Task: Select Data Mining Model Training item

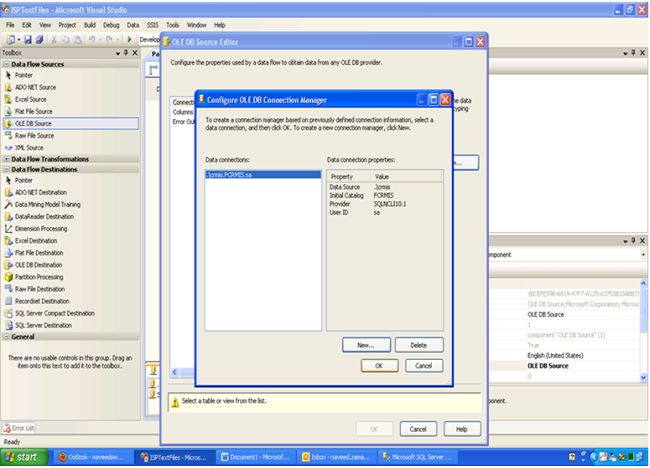Action: (x=47, y=204)
